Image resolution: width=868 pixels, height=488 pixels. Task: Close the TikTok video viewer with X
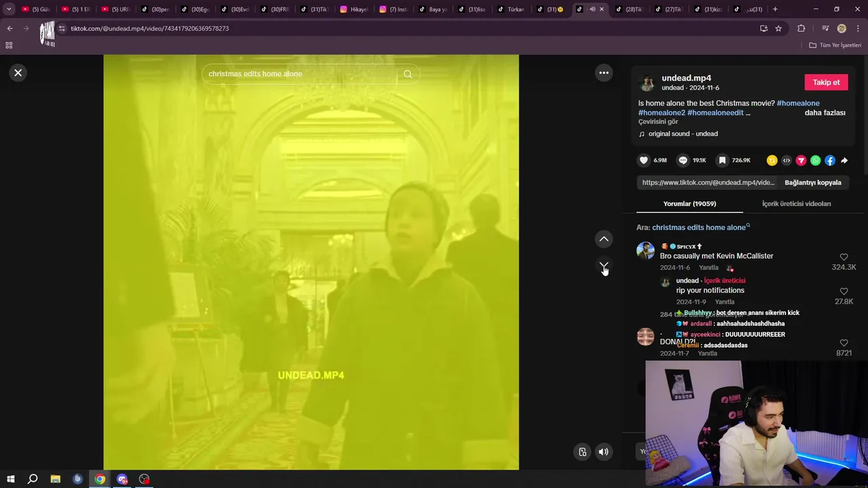tap(18, 73)
